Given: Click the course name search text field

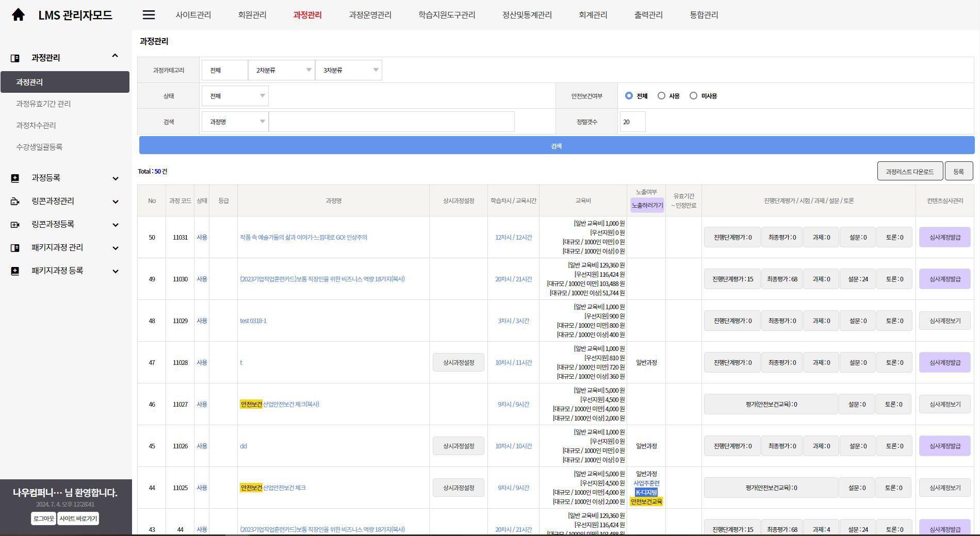Looking at the screenshot, I should (391, 122).
